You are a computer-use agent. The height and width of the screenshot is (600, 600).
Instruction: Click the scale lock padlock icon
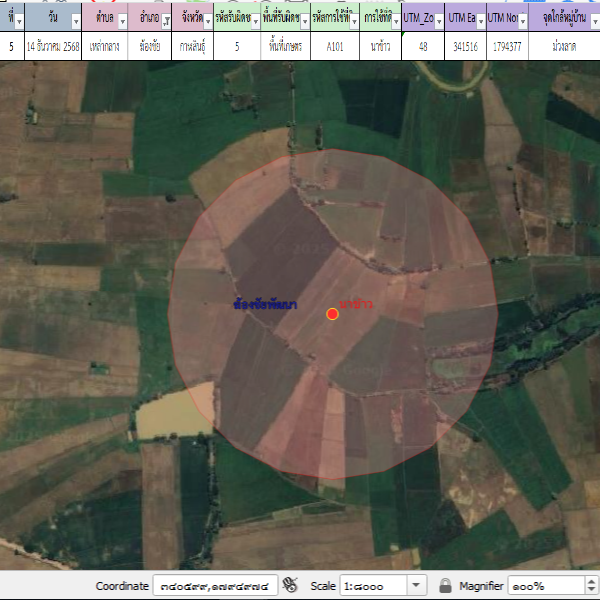[x=445, y=585]
